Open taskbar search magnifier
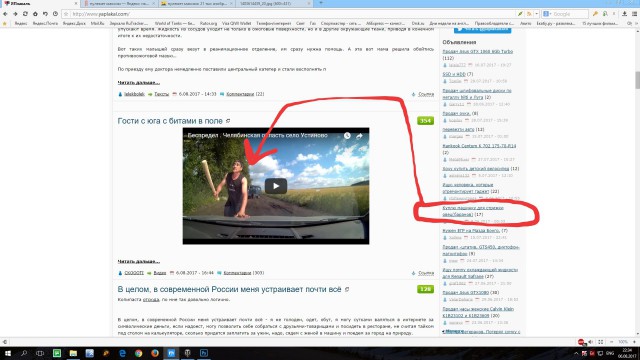This screenshot has width=640, height=360. [24, 353]
